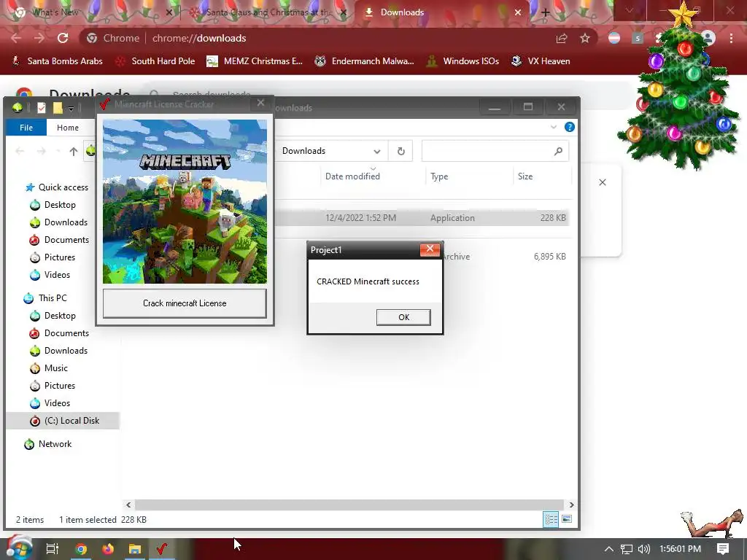The width and height of the screenshot is (747, 560).
Task: Open the File tab in File Explorer
Action: (x=26, y=128)
